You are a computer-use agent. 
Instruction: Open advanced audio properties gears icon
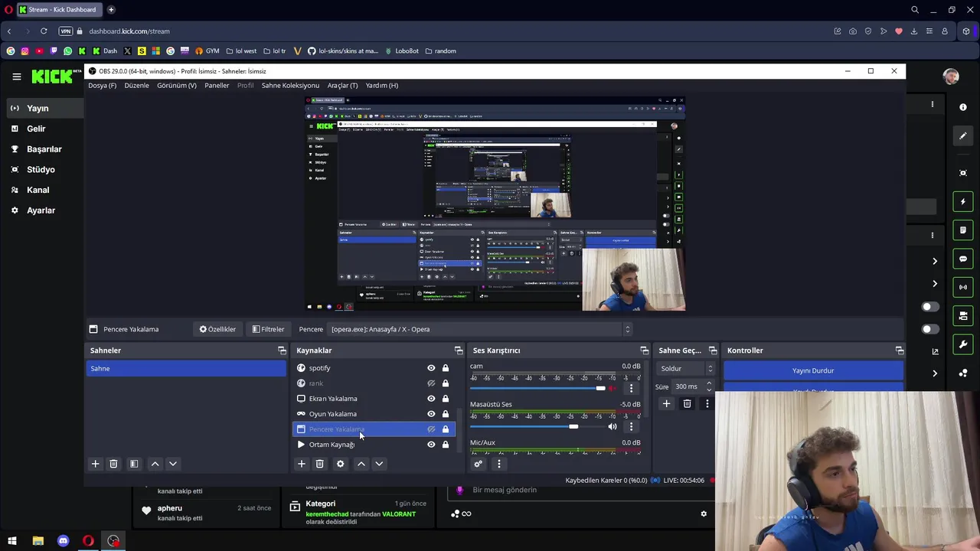[x=479, y=464]
